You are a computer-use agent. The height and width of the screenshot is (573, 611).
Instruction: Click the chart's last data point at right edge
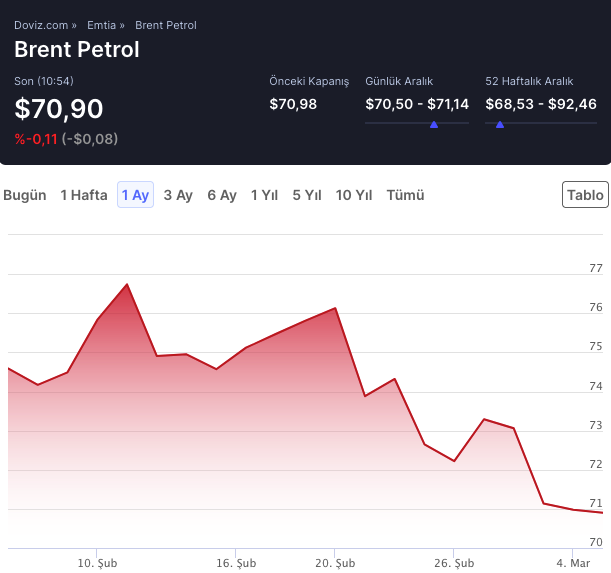coord(602,513)
